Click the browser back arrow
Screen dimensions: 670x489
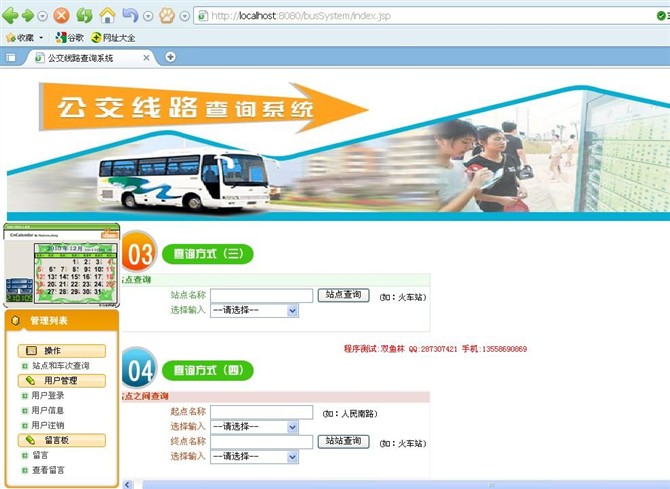11,16
